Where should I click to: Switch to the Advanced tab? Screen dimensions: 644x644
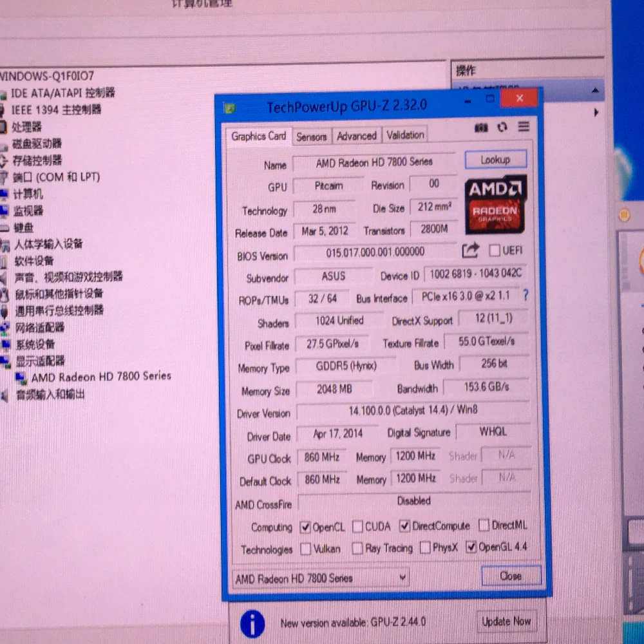pos(356,135)
